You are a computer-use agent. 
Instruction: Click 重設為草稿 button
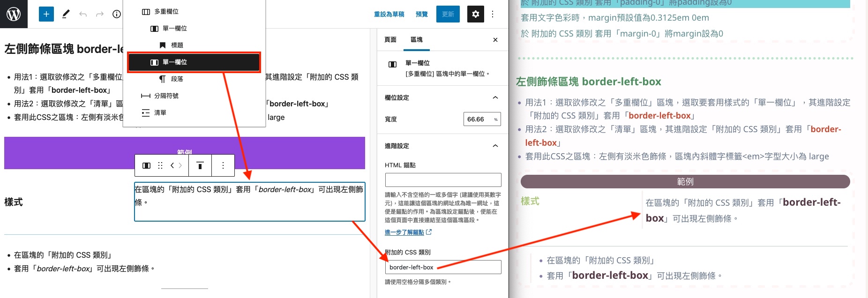pyautogui.click(x=389, y=14)
